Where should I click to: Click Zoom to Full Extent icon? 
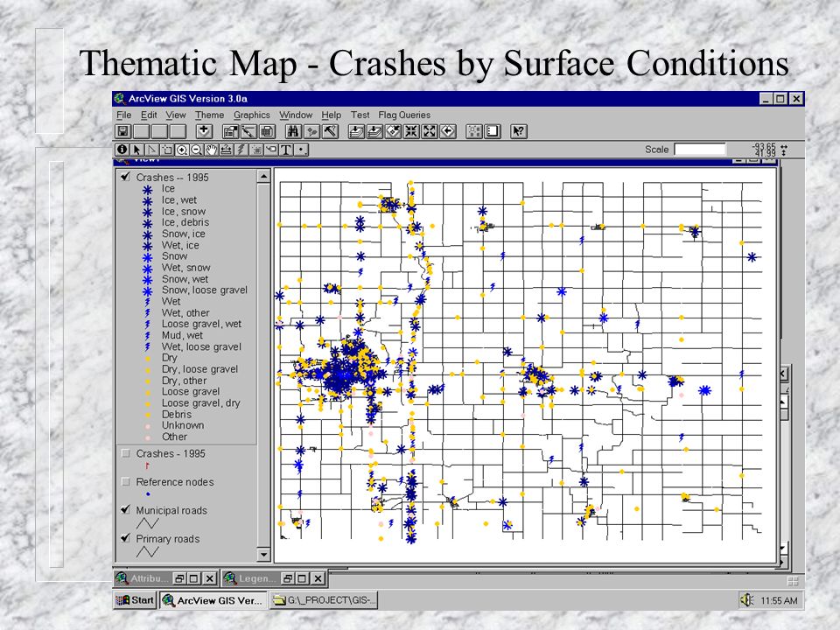(357, 131)
